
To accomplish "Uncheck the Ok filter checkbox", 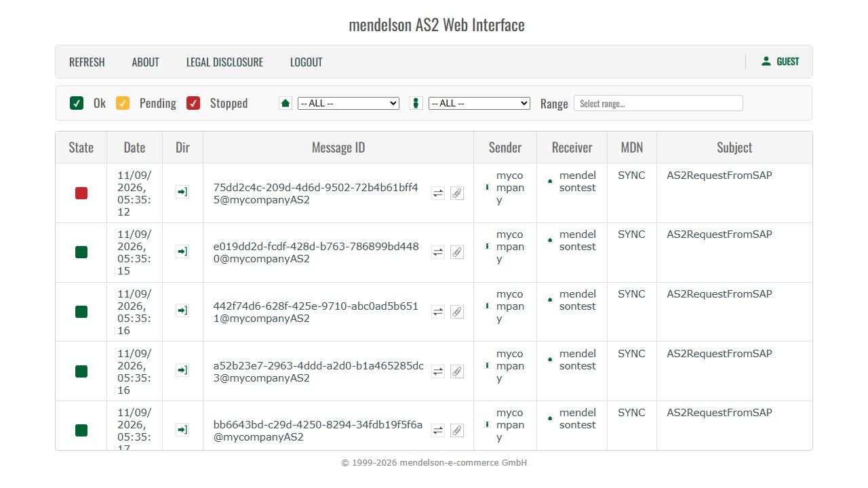I will pyautogui.click(x=77, y=103).
